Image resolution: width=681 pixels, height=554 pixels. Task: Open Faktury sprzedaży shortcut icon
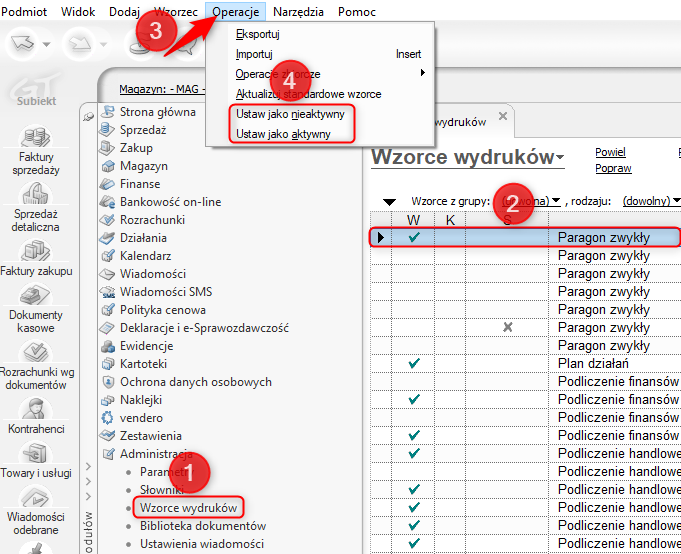click(36, 137)
